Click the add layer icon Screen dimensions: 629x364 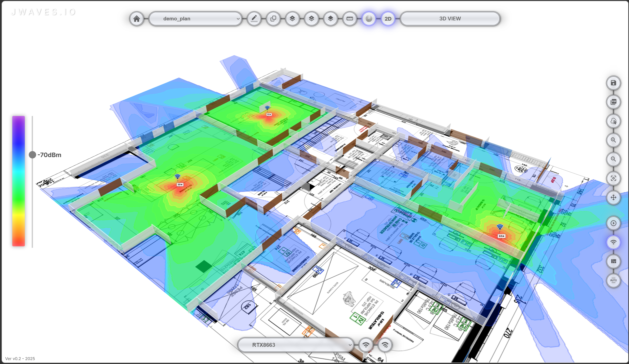pyautogui.click(x=293, y=18)
